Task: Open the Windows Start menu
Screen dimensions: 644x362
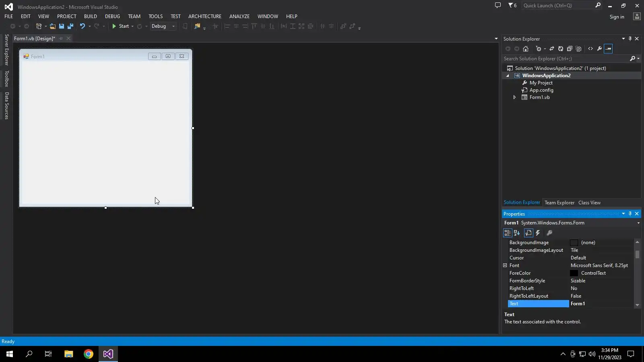Action: point(10,354)
